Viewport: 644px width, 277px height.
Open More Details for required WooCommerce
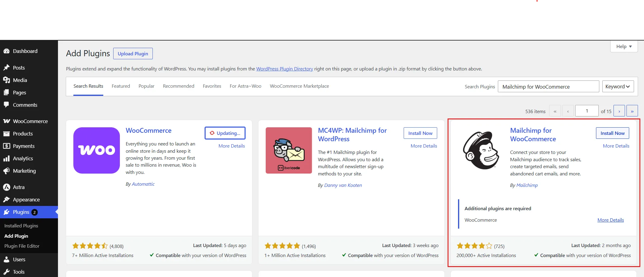tap(610, 220)
